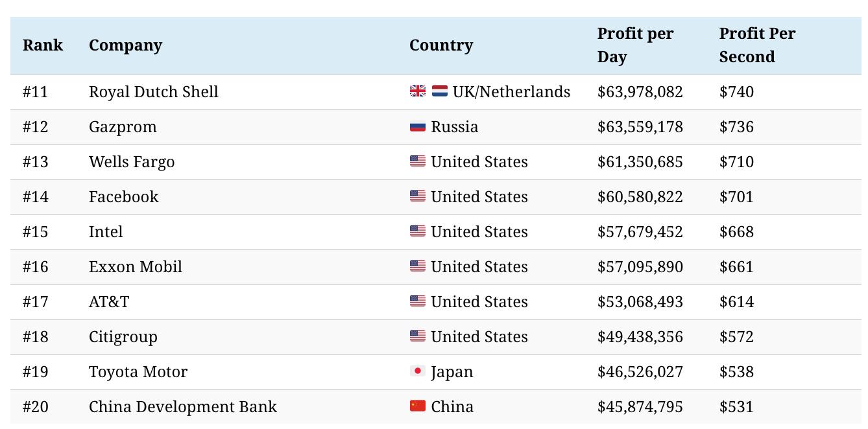The image size is (868, 429).
Task: Click the #20 rank cell
Action: pos(36,406)
